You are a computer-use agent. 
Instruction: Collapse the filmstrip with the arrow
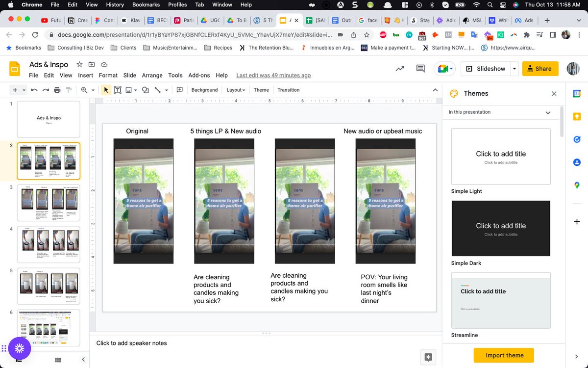pos(83,360)
